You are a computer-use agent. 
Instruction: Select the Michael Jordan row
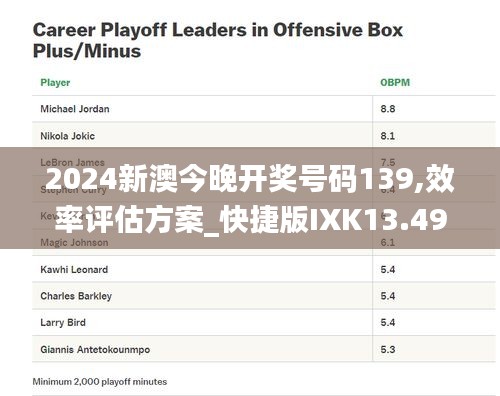(x=264, y=109)
